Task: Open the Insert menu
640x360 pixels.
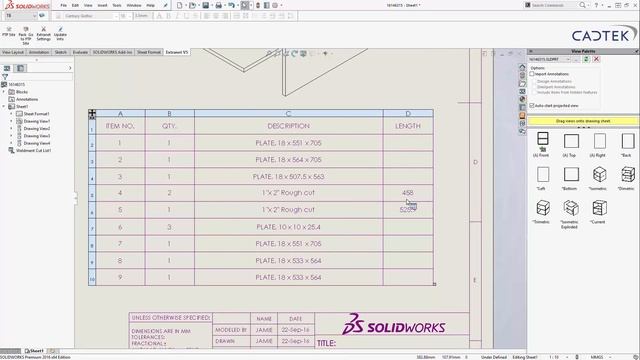Action: (102, 5)
